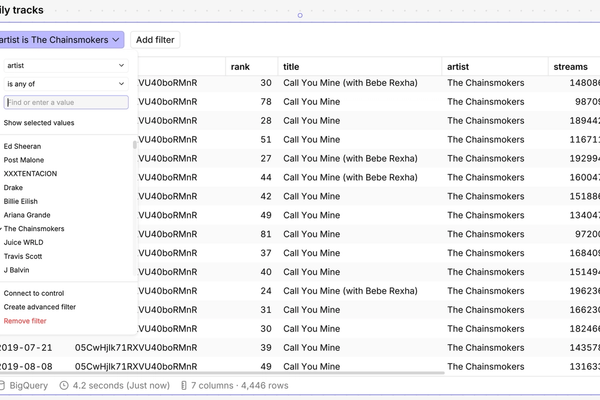Open the 'is any of' operator dropdown

click(x=66, y=84)
